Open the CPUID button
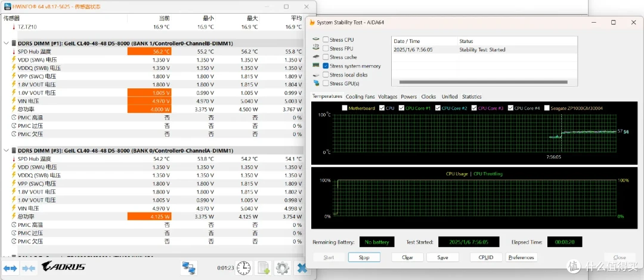 [486, 257]
